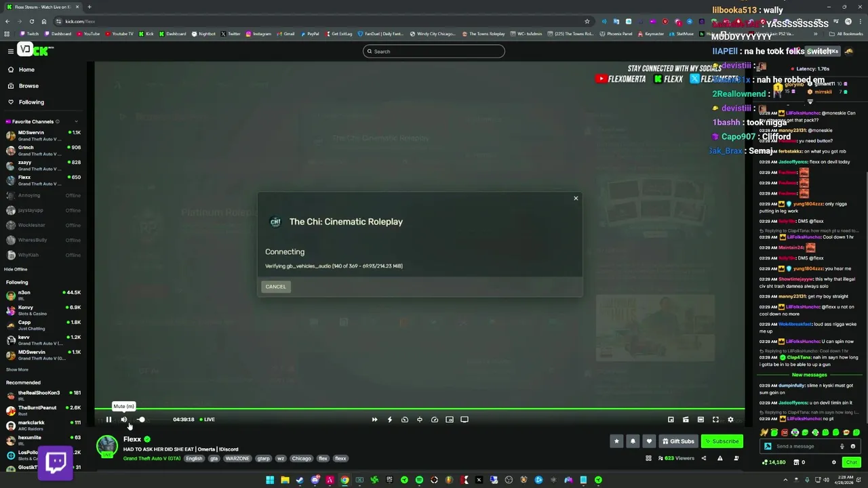Open chat settings gear icon
The image size is (868, 488).
pos(834,462)
